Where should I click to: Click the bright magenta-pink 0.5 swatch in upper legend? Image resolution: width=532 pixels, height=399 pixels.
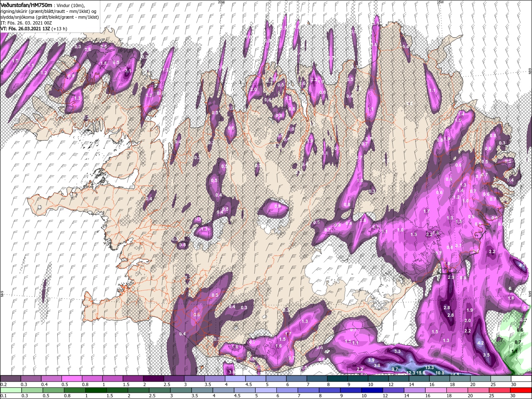[71, 379]
